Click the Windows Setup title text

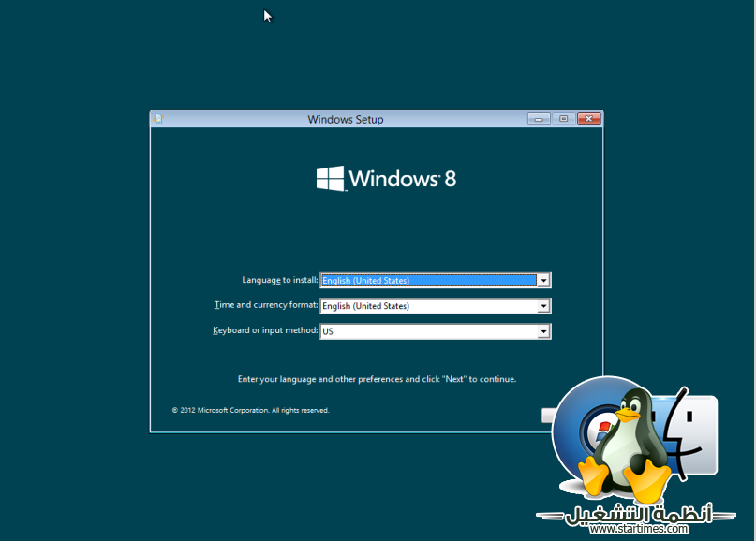346,120
